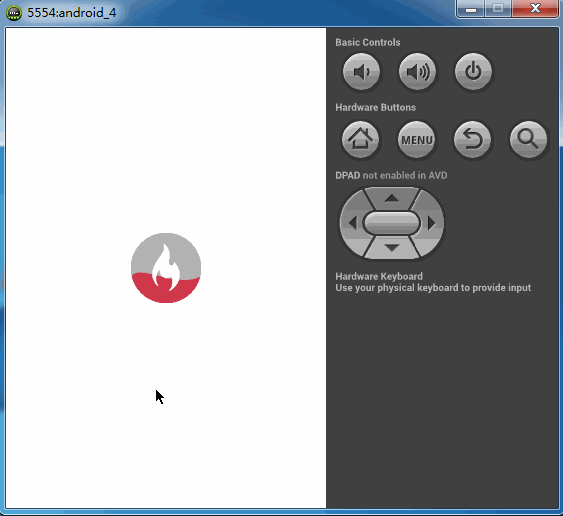Screen dimensions: 563x516
Task: Tap the flame logo in emulator screen
Action: (x=166, y=268)
